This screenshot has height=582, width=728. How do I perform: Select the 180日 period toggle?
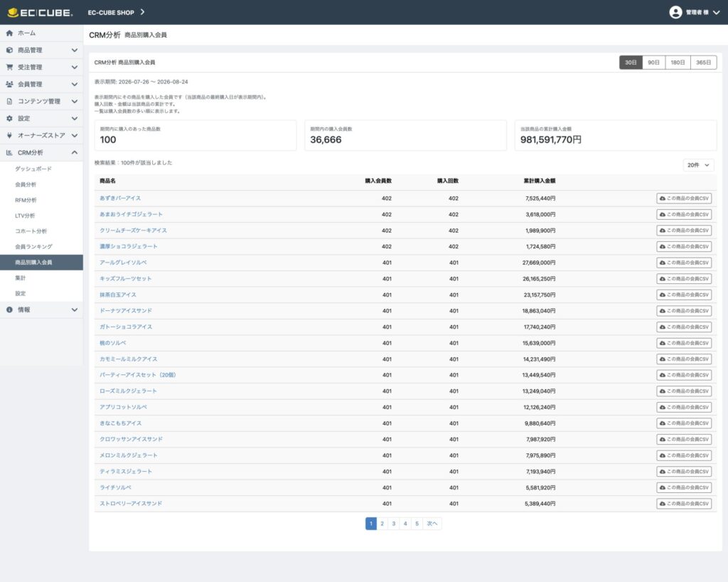coord(678,62)
